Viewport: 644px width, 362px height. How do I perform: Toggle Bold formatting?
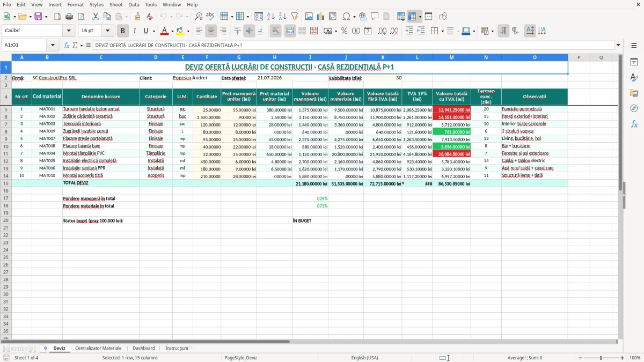click(x=123, y=31)
